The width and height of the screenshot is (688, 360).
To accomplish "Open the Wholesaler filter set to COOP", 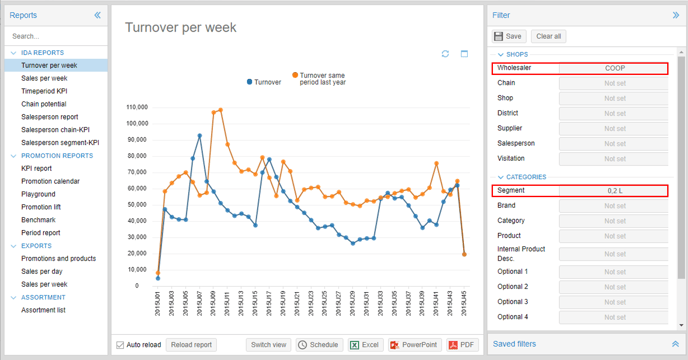I will click(613, 68).
